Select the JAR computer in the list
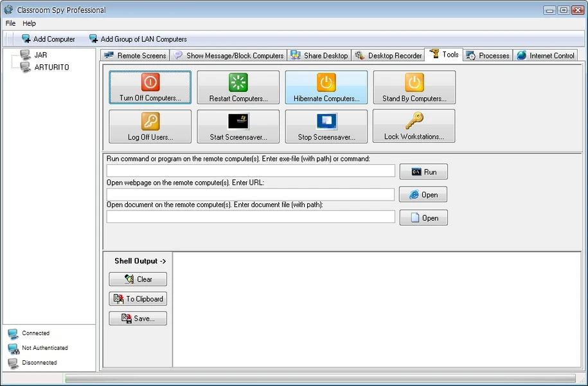Viewport: 588px width, 386px height. tap(40, 55)
